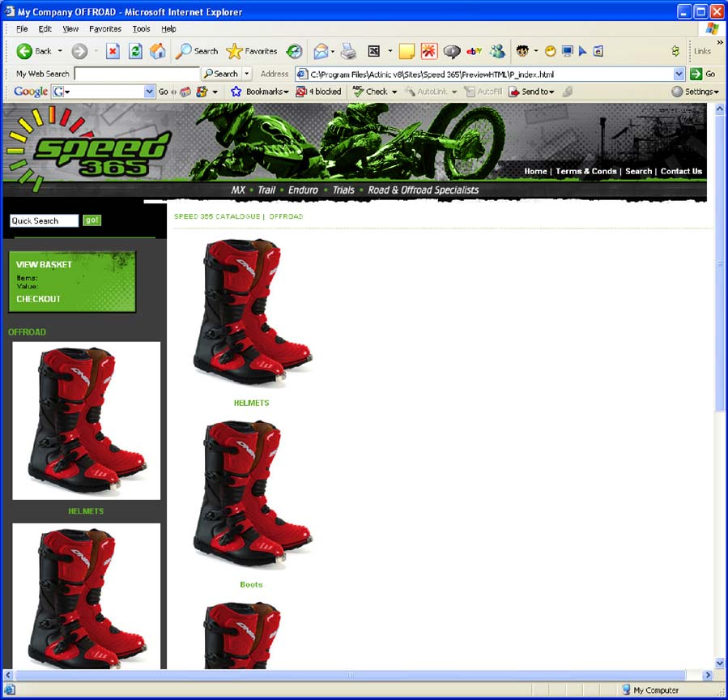The height and width of the screenshot is (700, 728).
Task: Click into the Quick Search field
Action: pos(44,220)
